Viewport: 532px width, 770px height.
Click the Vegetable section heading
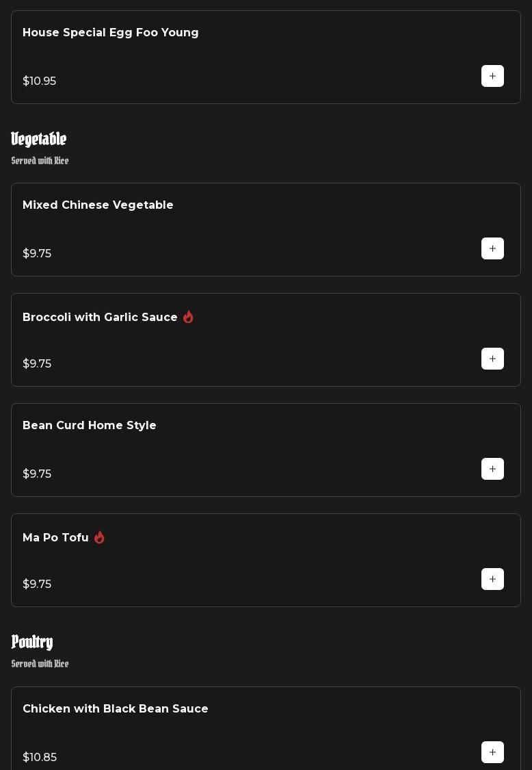39,140
